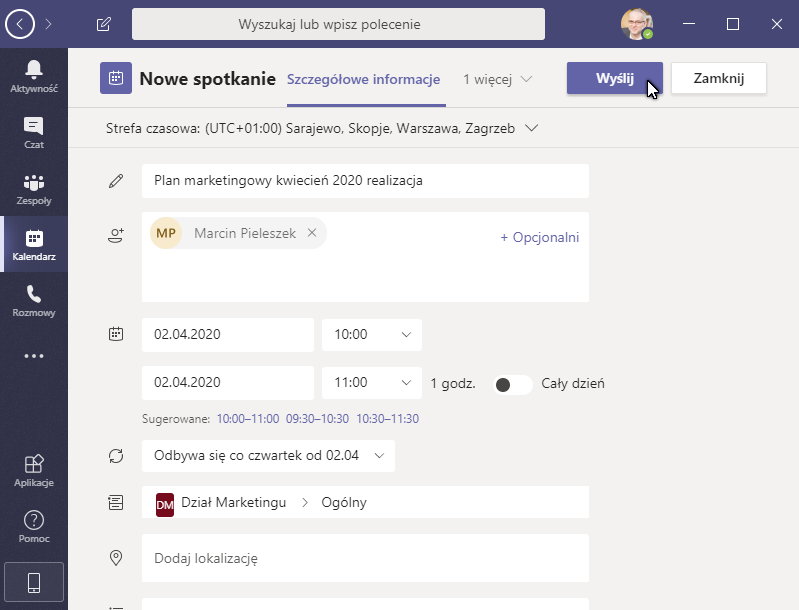Screen dimensions: 799x610
Task: Open the Czat section in sidebar
Action: [x=34, y=132]
